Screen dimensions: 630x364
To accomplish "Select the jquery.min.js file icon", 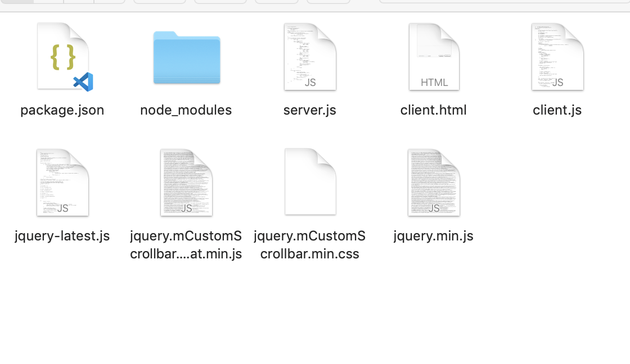I will (433, 181).
